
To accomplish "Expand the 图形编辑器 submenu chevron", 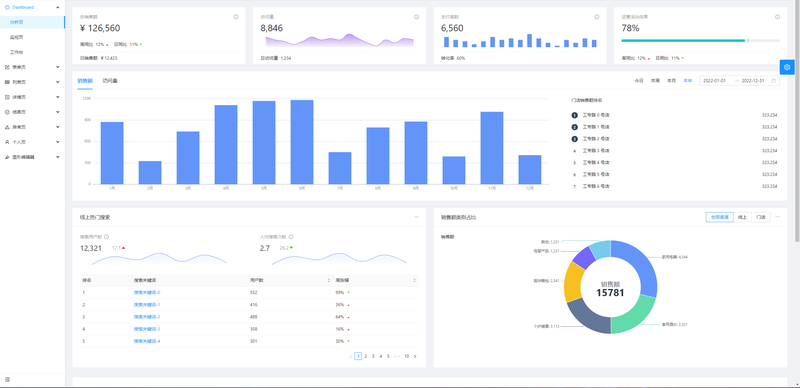I will tap(58, 157).
